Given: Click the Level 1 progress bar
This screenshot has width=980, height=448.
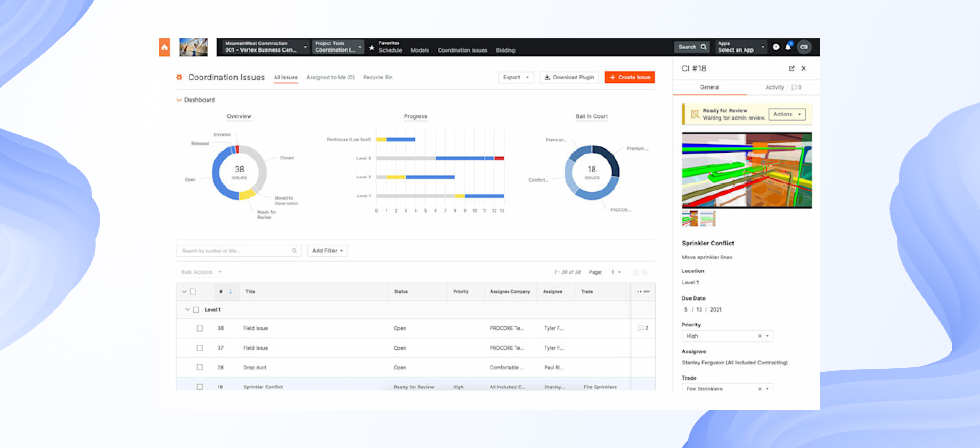Looking at the screenshot, I should coord(440,196).
